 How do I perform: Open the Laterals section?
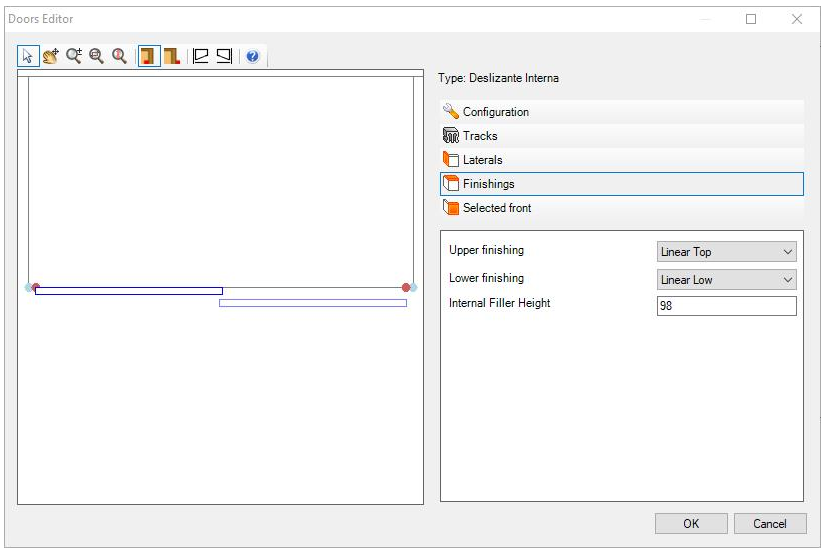(x=622, y=159)
